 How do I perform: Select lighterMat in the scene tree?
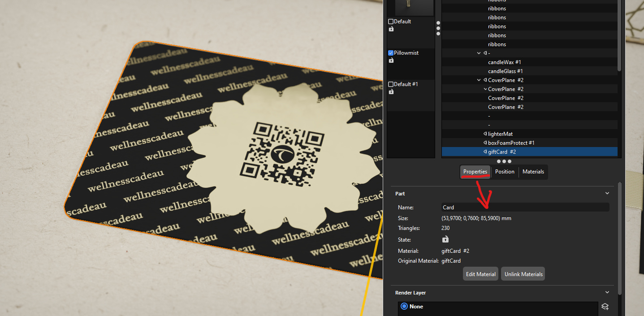500,134
